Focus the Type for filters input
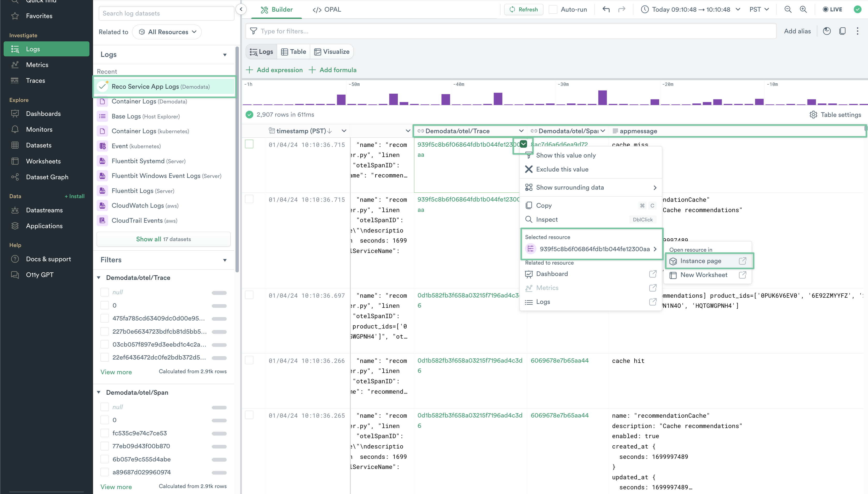Image resolution: width=868 pixels, height=494 pixels. pos(511,31)
